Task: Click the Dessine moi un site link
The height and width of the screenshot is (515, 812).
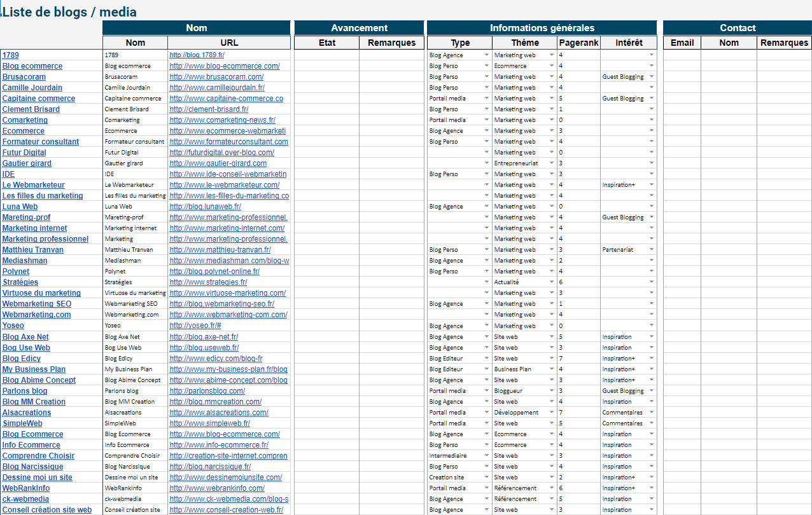Action: 37,477
